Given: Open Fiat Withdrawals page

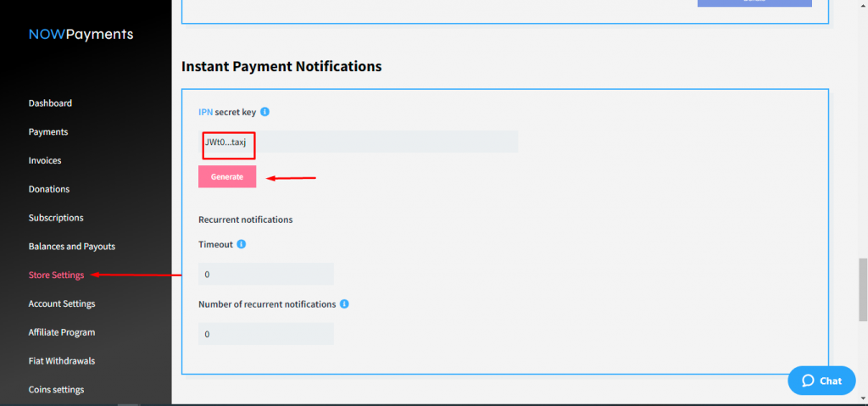Looking at the screenshot, I should (62, 361).
